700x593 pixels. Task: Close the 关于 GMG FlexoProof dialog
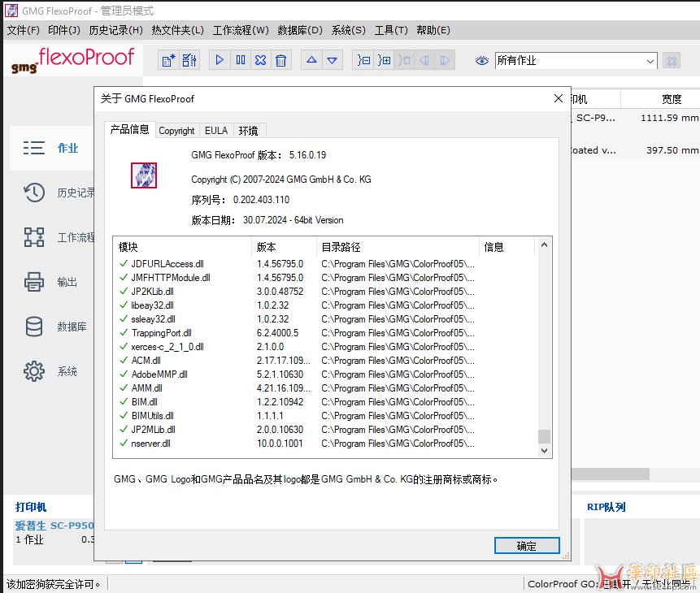pyautogui.click(x=558, y=98)
